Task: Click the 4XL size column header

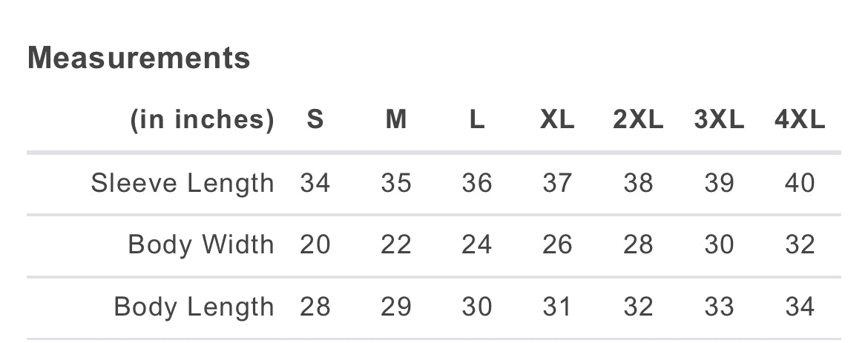Action: 799,120
